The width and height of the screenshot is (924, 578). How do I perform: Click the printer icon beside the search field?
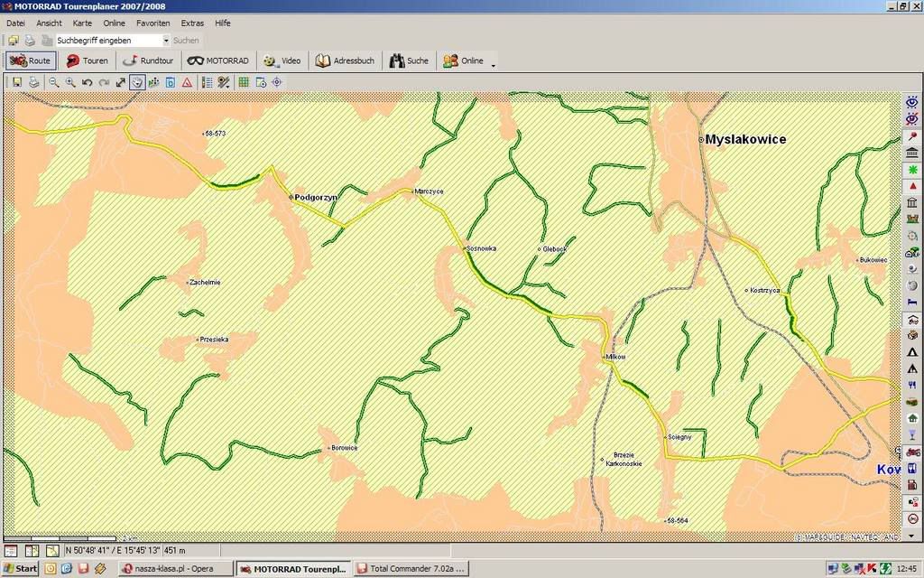pos(30,41)
